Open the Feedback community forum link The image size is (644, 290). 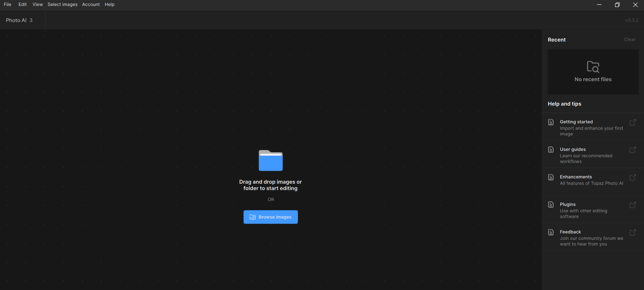tap(593, 237)
